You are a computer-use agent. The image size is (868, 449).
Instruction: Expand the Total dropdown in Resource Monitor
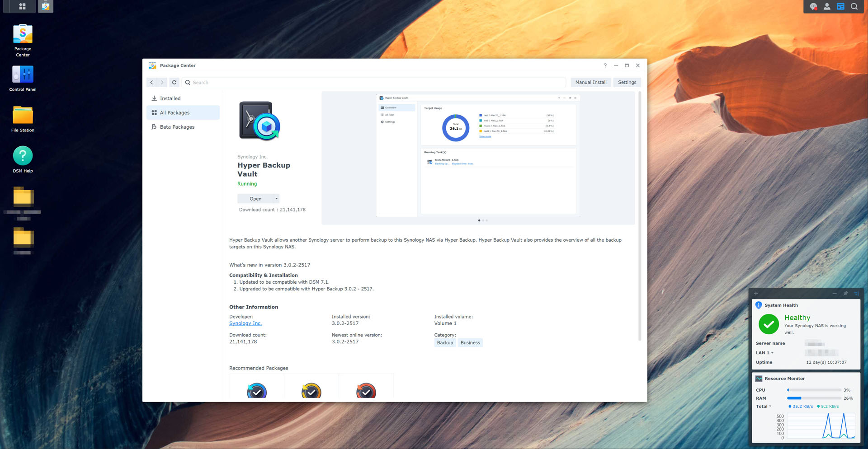(x=770, y=406)
